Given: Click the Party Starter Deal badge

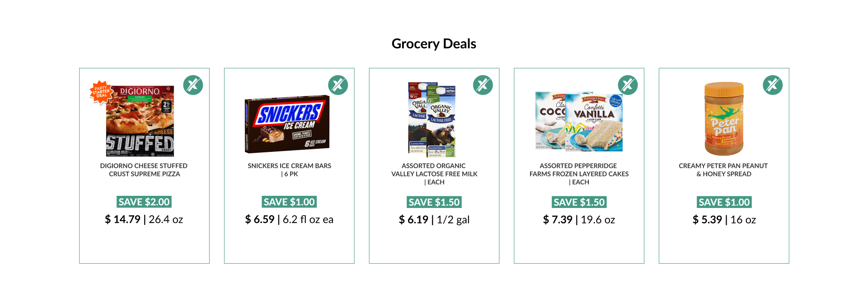Looking at the screenshot, I should (x=101, y=92).
